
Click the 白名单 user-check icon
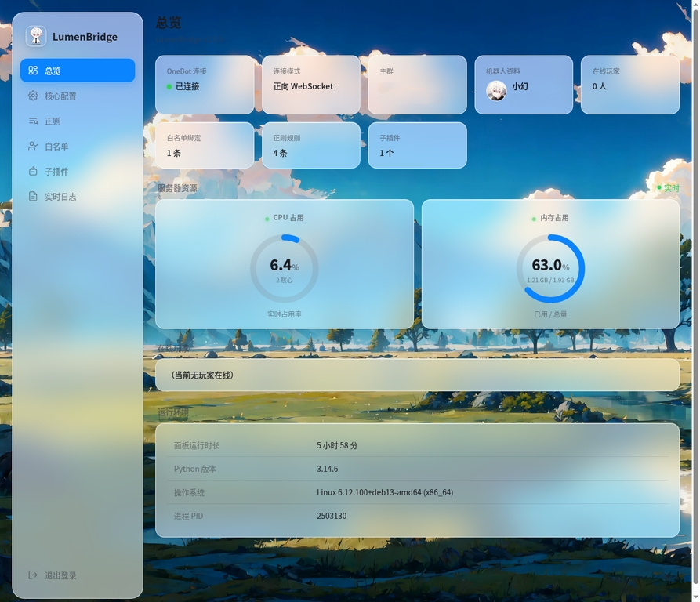pyautogui.click(x=33, y=146)
